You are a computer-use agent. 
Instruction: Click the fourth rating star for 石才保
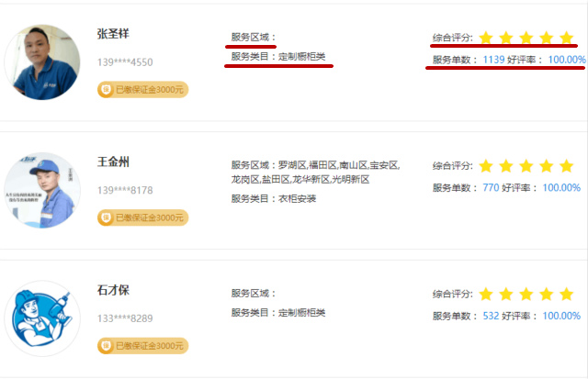click(x=547, y=294)
